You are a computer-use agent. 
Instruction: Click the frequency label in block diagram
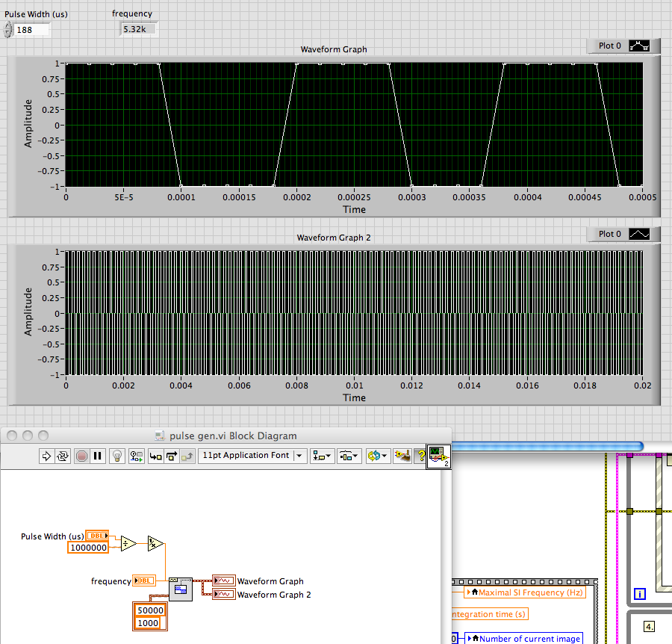pyautogui.click(x=111, y=581)
